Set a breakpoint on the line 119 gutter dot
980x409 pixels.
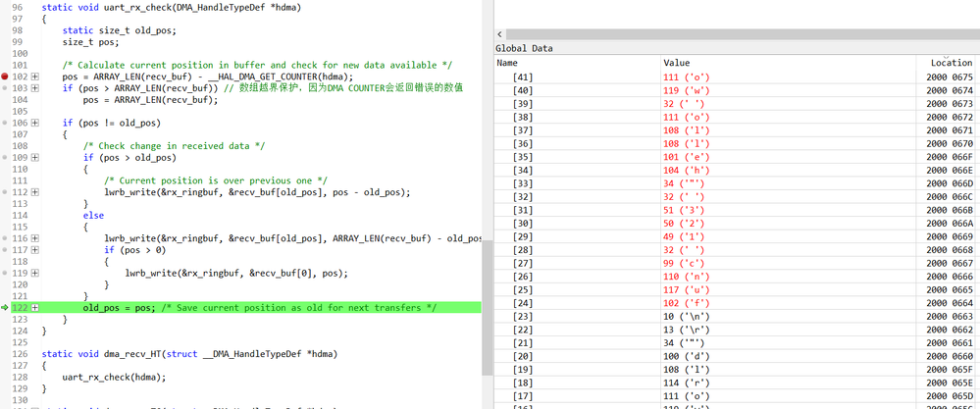coord(4,273)
